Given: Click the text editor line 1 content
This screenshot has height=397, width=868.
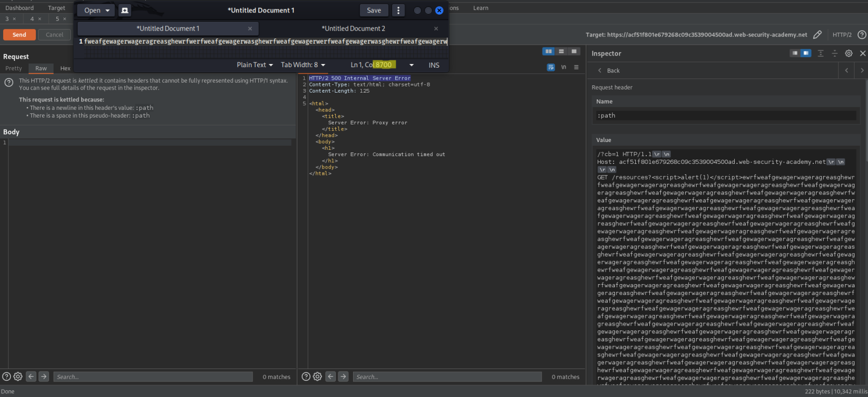Looking at the screenshot, I should click(x=266, y=42).
